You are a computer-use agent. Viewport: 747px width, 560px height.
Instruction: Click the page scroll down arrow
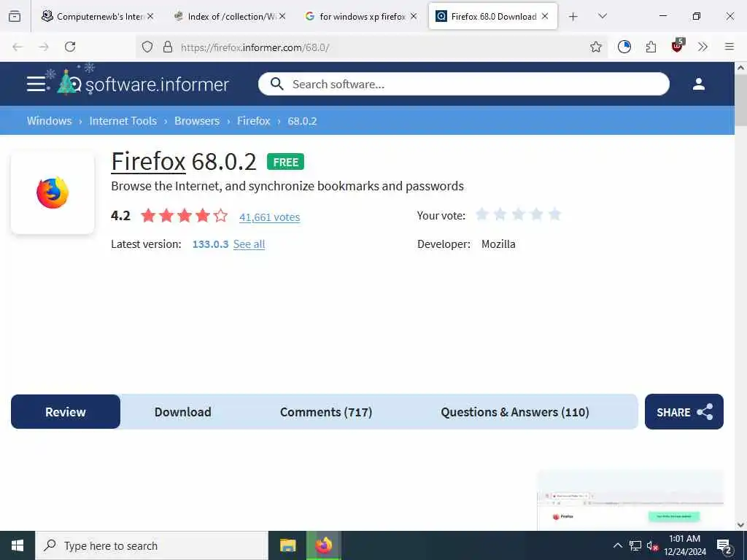pyautogui.click(x=740, y=525)
